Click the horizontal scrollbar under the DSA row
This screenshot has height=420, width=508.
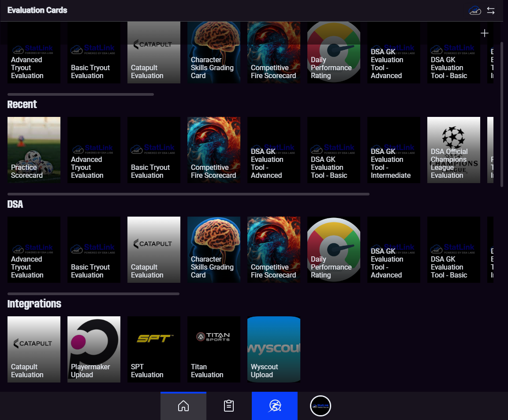click(93, 294)
